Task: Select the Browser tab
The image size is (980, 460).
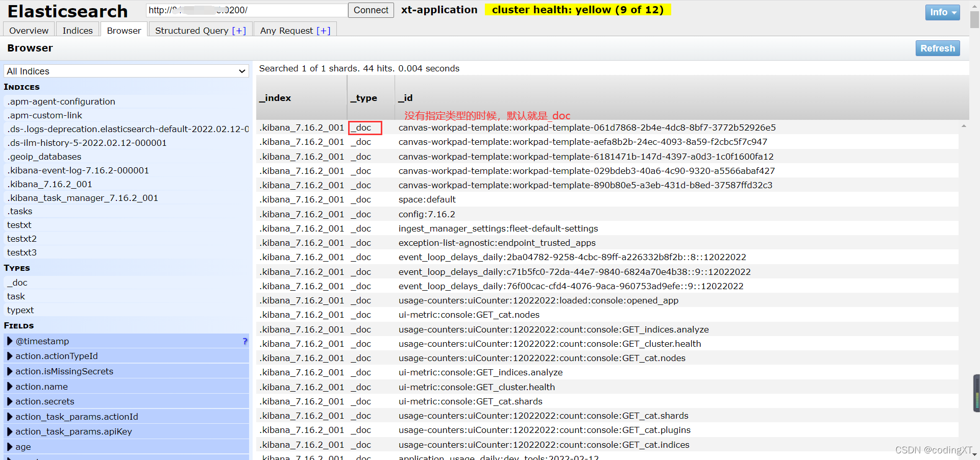Action: [124, 30]
